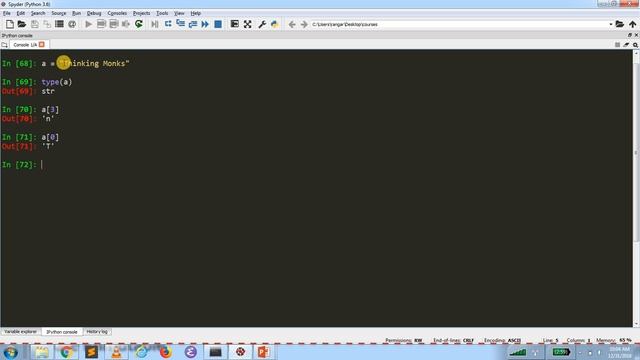
Task: Open Firefox from the taskbar
Action: tap(166, 352)
